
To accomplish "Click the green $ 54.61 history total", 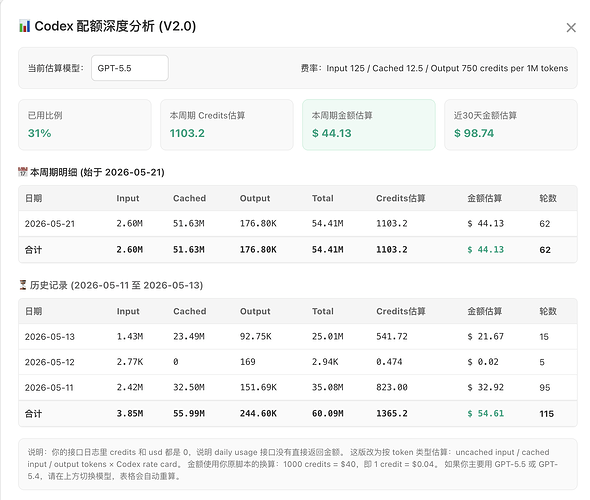I will (x=485, y=413).
